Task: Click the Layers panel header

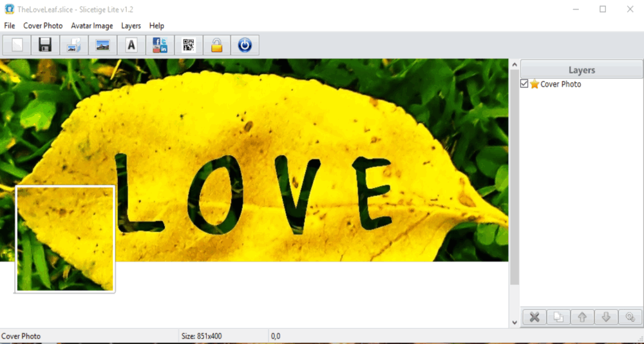Action: [x=582, y=70]
